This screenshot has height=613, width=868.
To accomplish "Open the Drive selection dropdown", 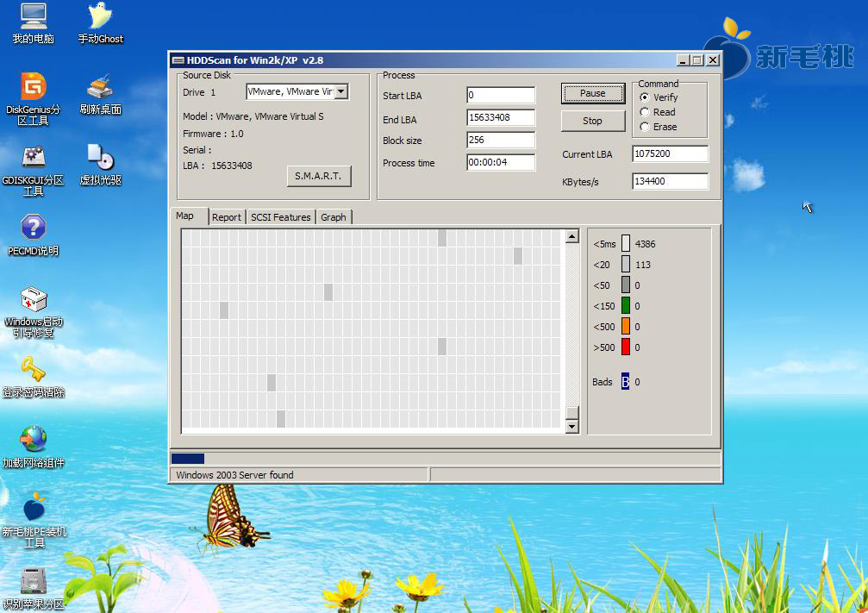I will (341, 91).
